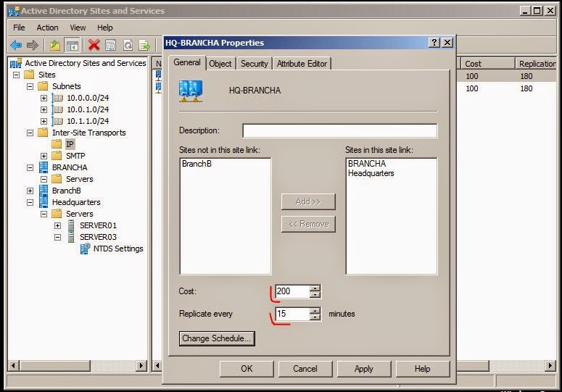This screenshot has height=392, width=562.
Task: Open the View menu
Action: (x=78, y=28)
